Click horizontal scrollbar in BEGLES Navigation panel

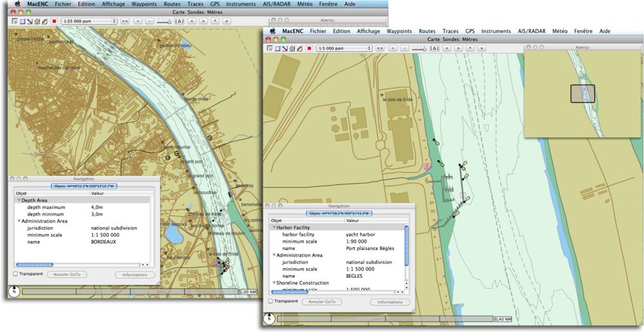(333, 292)
